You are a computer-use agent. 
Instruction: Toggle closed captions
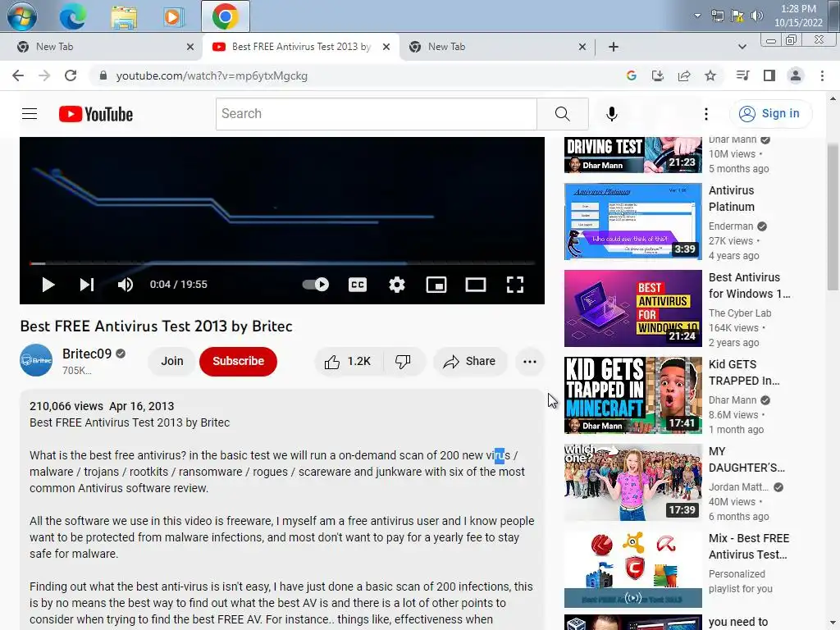(x=358, y=285)
